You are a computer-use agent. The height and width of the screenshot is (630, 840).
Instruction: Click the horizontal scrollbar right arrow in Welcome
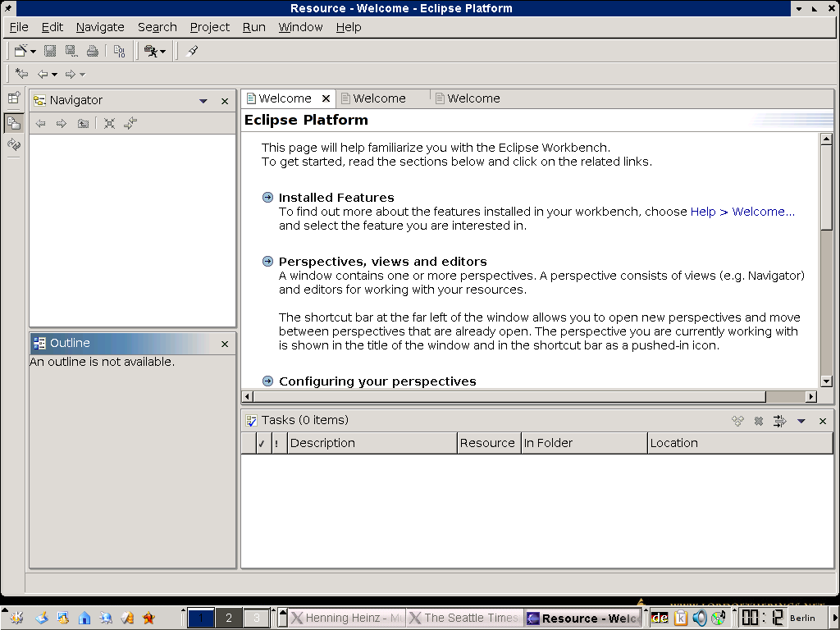[x=811, y=396]
